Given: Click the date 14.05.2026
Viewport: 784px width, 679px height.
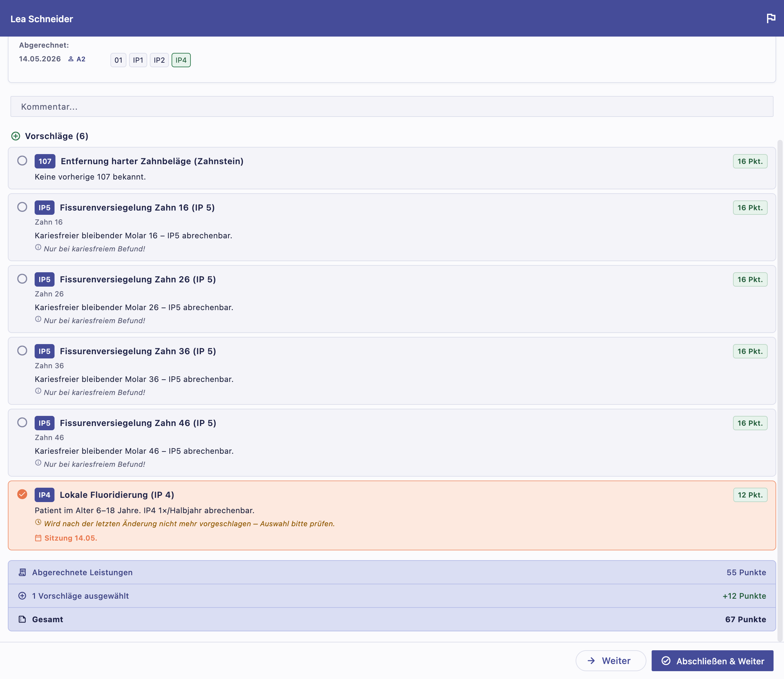Looking at the screenshot, I should click(40, 59).
